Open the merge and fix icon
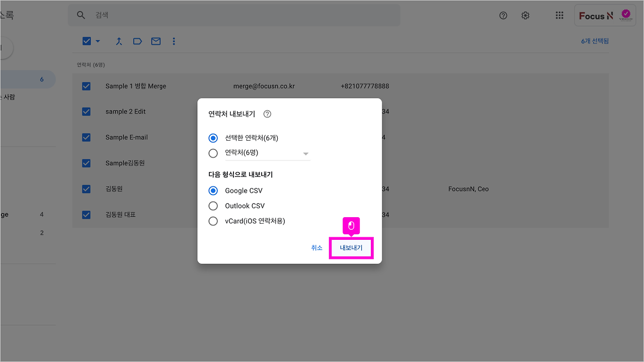 [x=119, y=41]
